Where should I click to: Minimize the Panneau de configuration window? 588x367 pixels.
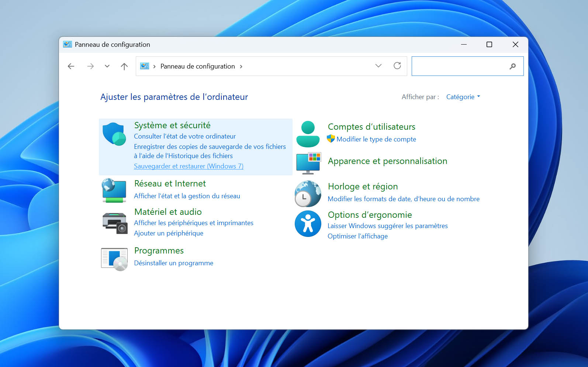[464, 44]
